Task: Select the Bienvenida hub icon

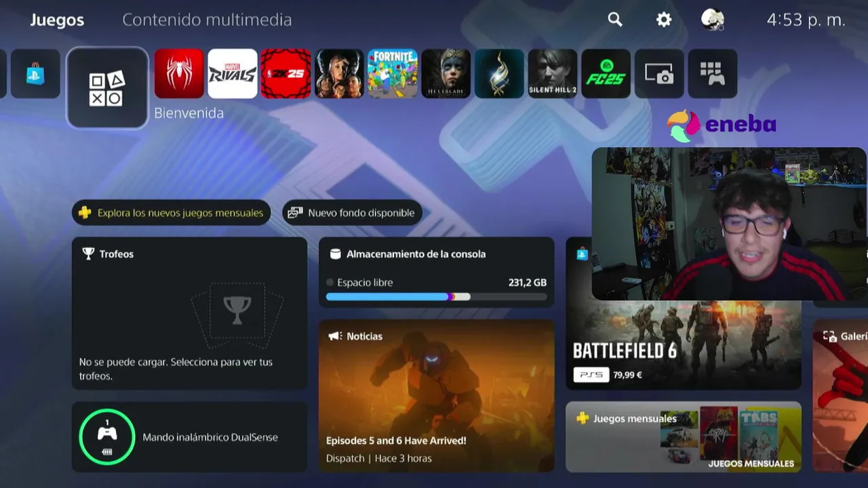Action: (x=107, y=88)
